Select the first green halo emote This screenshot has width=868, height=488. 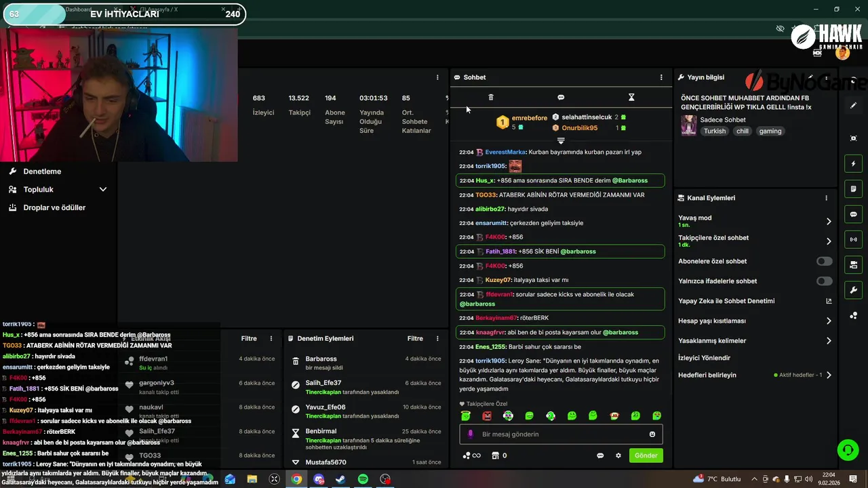[x=466, y=415]
